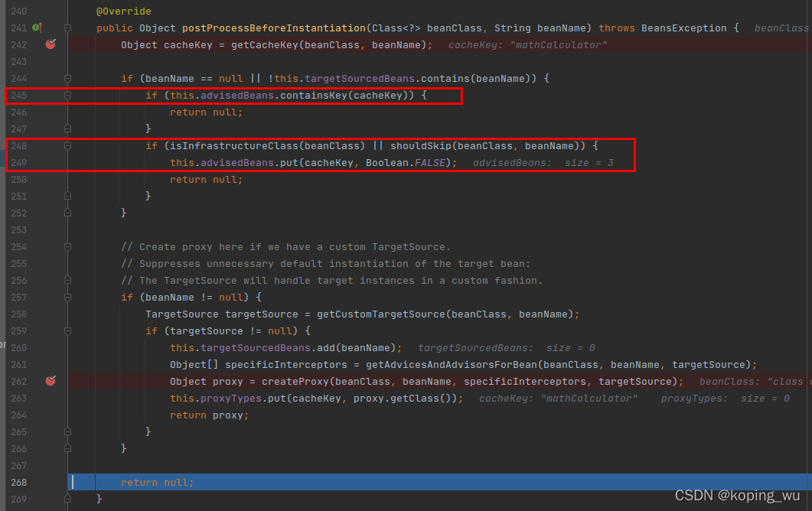The width and height of the screenshot is (812, 511).
Task: Click line number 268 in the gutter
Action: click(18, 482)
